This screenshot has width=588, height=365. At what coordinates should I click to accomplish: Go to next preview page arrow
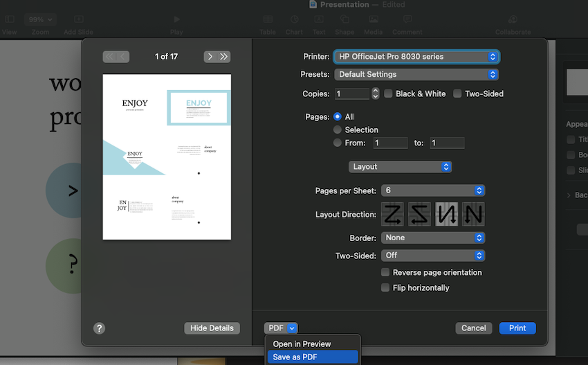click(210, 57)
